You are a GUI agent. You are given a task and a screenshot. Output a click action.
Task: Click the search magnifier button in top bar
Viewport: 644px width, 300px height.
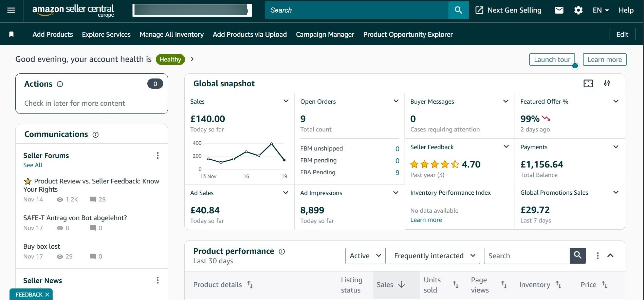tap(458, 10)
